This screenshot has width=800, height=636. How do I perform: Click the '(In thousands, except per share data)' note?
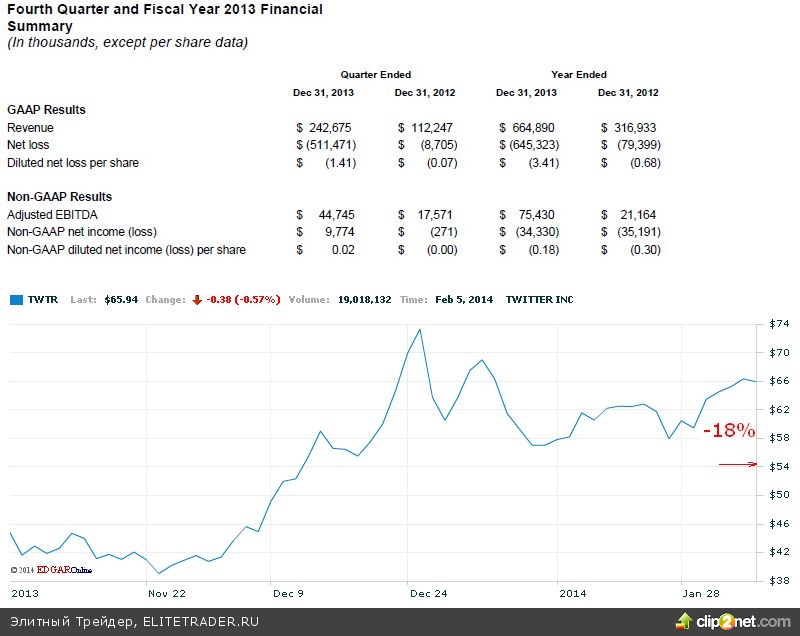click(128, 42)
